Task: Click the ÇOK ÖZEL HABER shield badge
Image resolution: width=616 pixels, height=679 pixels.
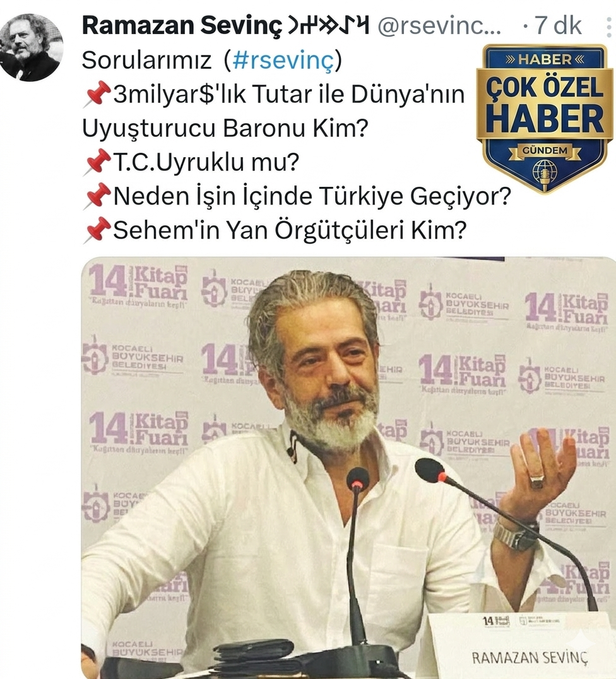Action: [x=545, y=118]
